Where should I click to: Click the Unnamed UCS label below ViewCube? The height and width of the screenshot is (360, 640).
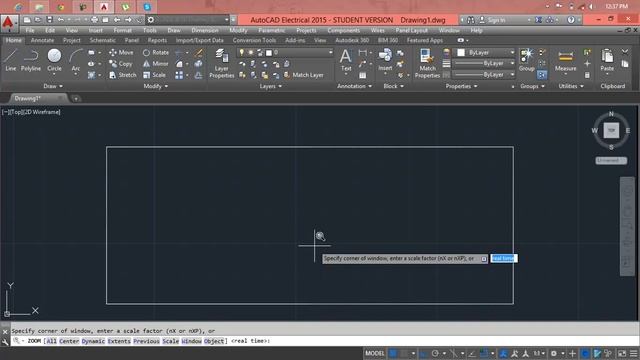tap(611, 160)
